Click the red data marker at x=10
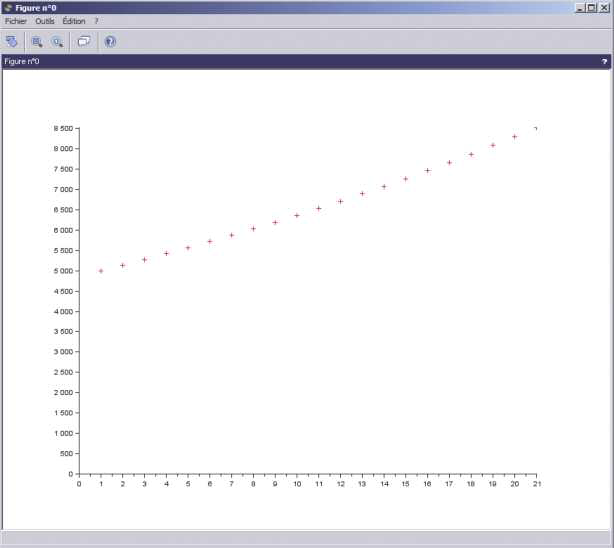The image size is (614, 548). (x=297, y=215)
